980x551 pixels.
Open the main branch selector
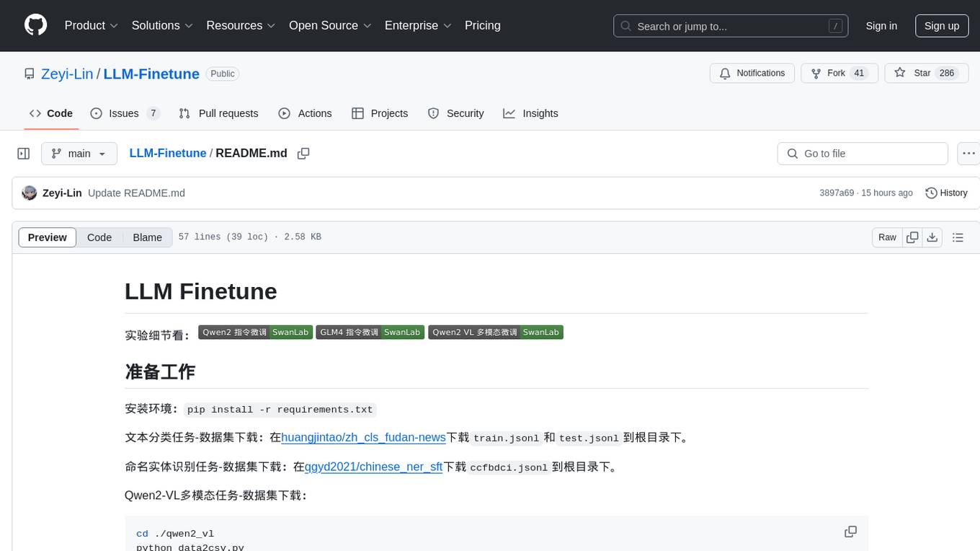pyautogui.click(x=79, y=154)
